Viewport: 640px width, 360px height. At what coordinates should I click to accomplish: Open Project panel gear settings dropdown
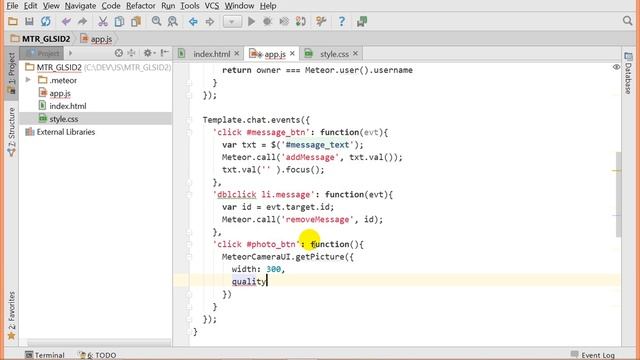click(149, 53)
